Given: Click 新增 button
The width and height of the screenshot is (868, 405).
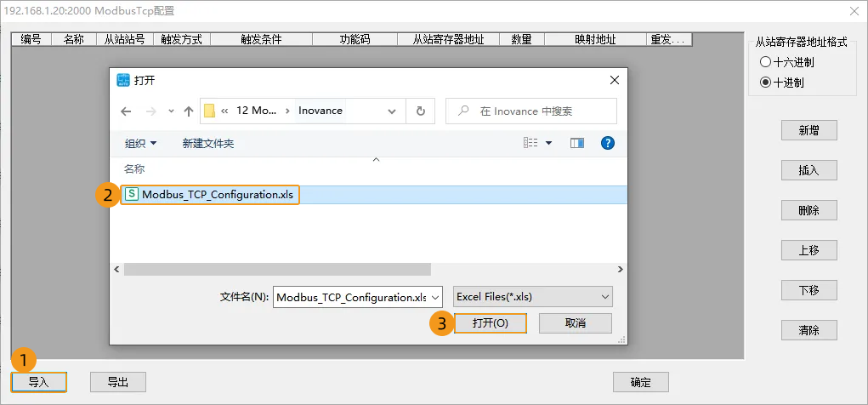Looking at the screenshot, I should click(808, 130).
